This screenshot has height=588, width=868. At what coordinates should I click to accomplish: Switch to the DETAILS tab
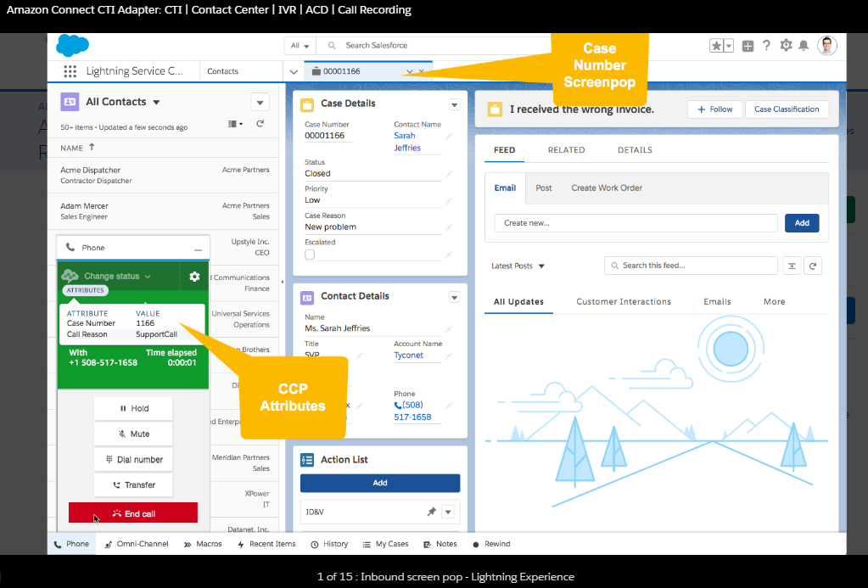(x=635, y=150)
